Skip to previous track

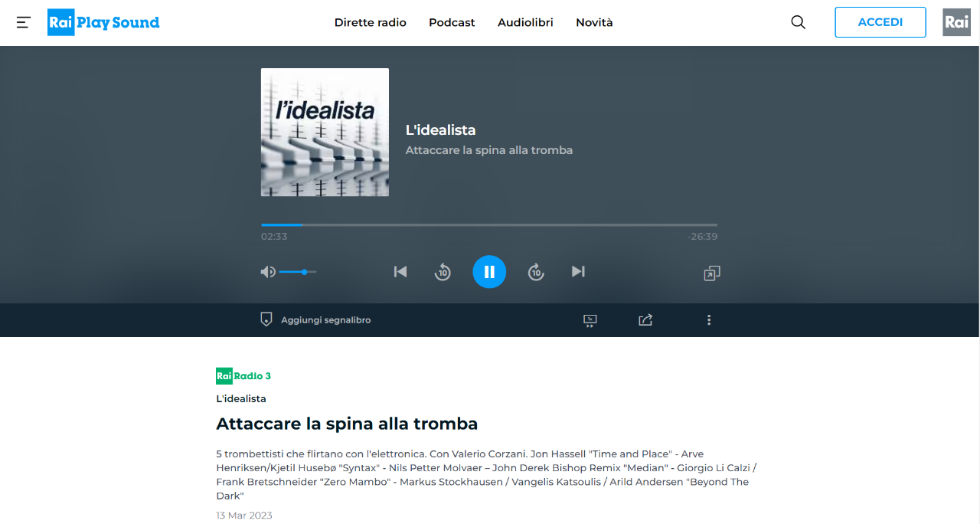click(400, 271)
